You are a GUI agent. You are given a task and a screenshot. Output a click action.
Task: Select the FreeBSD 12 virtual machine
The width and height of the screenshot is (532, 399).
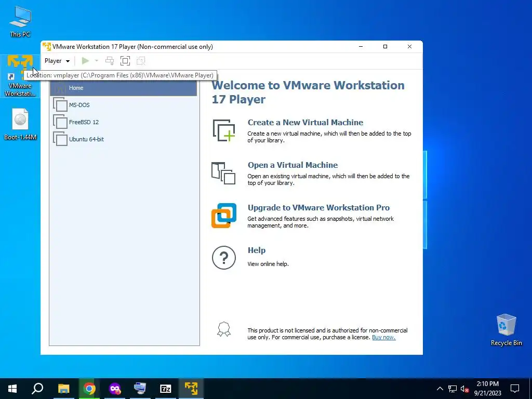pos(123,122)
